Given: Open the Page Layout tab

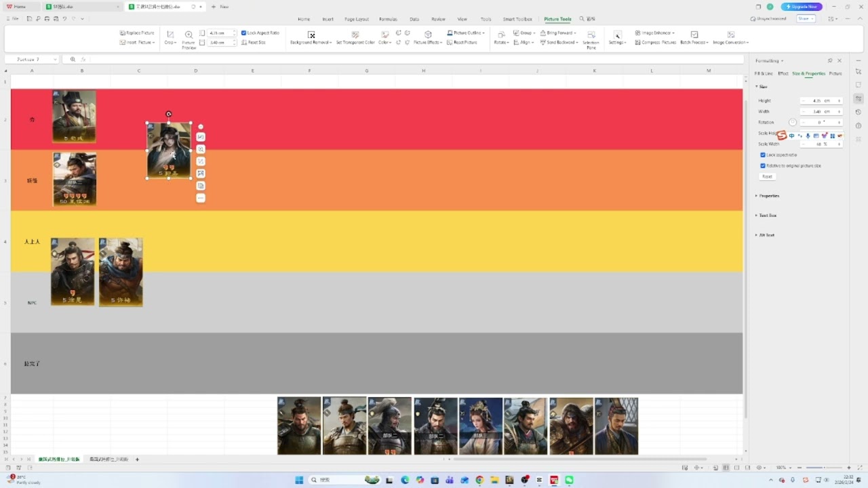Looking at the screenshot, I should pyautogui.click(x=357, y=19).
